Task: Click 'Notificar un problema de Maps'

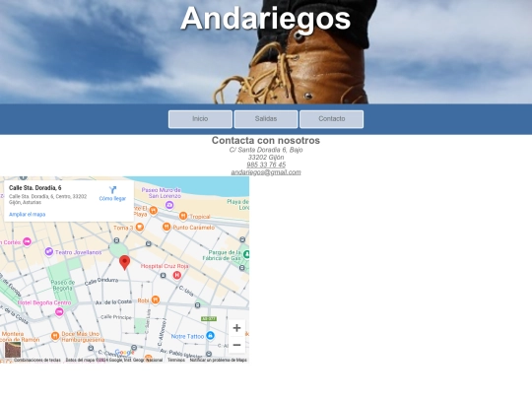Action: [x=218, y=360]
